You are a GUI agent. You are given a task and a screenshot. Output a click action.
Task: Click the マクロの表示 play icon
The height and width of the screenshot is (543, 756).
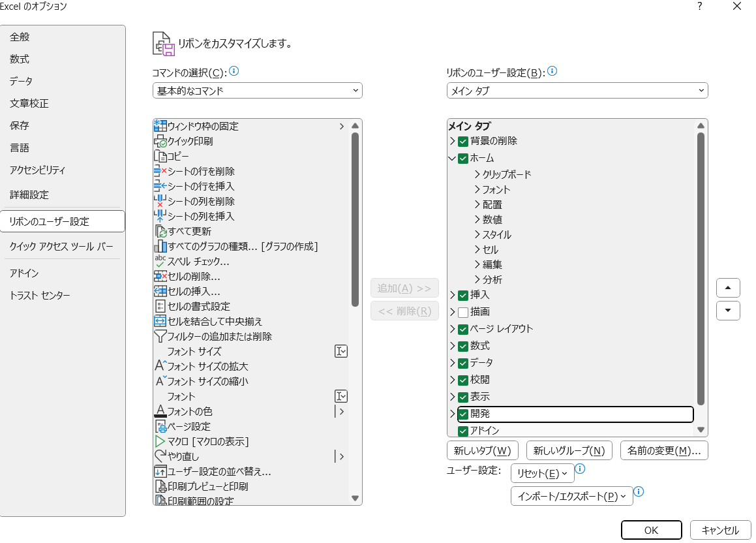160,442
